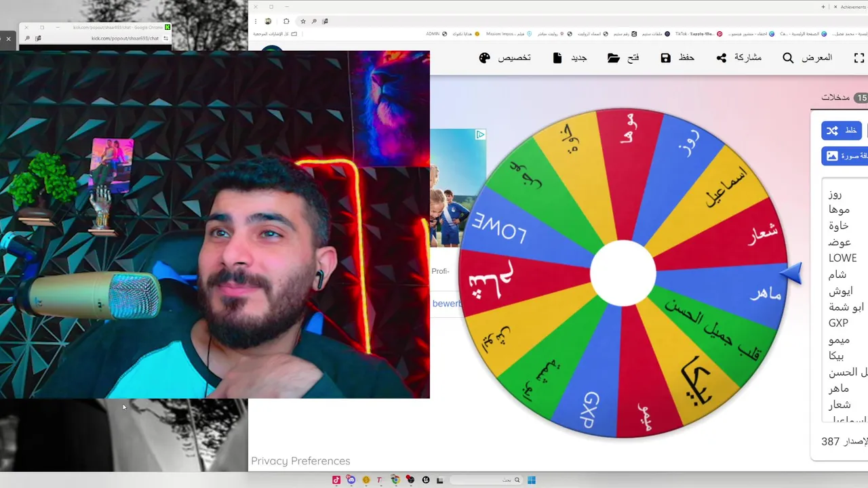Shuffle the wheel entries
The image size is (868, 488).
842,130
